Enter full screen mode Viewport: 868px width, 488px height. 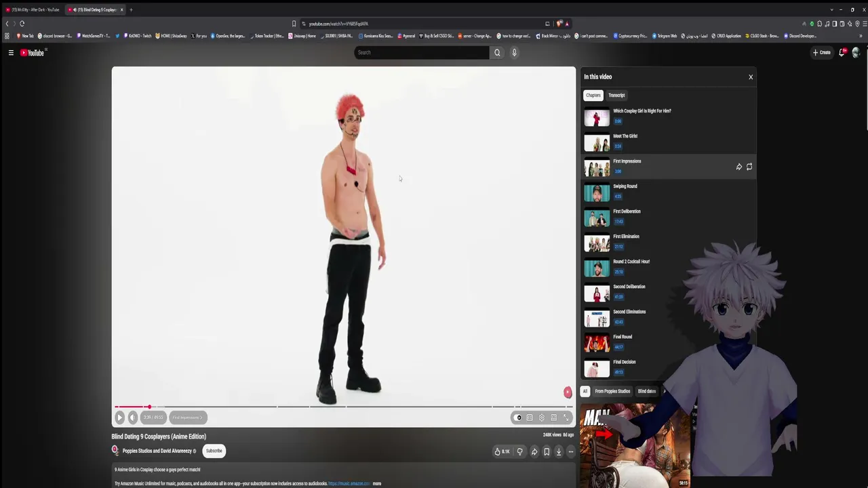[x=566, y=418]
